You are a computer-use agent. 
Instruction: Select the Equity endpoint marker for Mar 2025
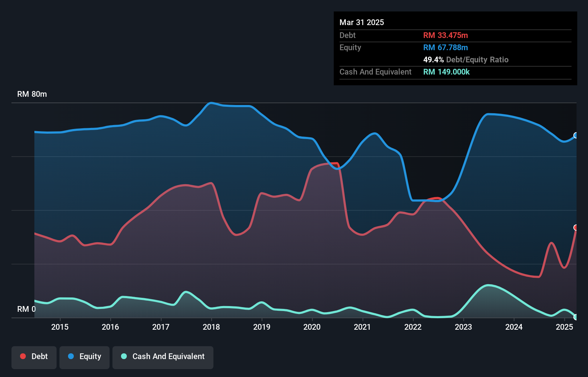[x=576, y=135]
